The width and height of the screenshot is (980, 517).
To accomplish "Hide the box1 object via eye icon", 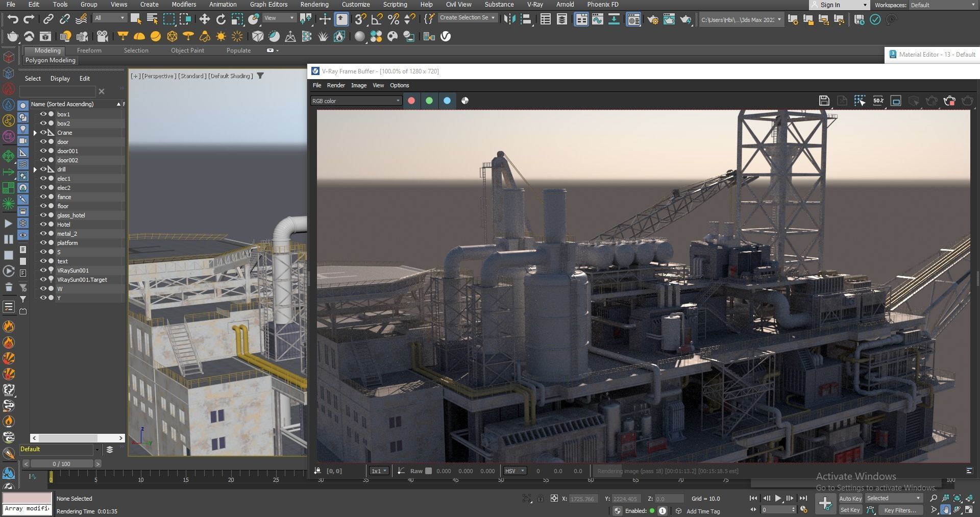I will [43, 114].
